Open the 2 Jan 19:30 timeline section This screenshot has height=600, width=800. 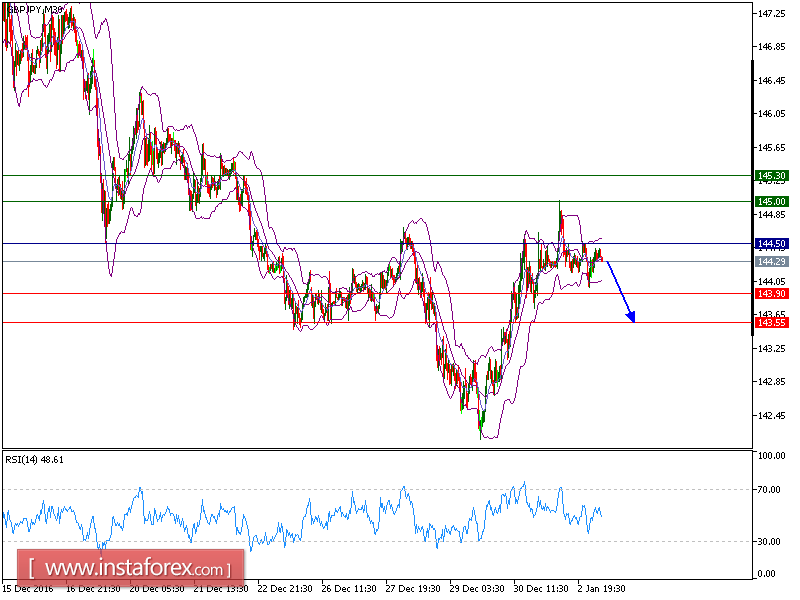click(x=600, y=590)
